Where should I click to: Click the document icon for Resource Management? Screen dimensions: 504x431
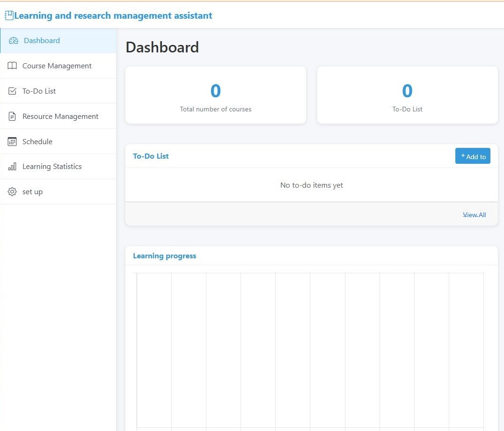(12, 117)
